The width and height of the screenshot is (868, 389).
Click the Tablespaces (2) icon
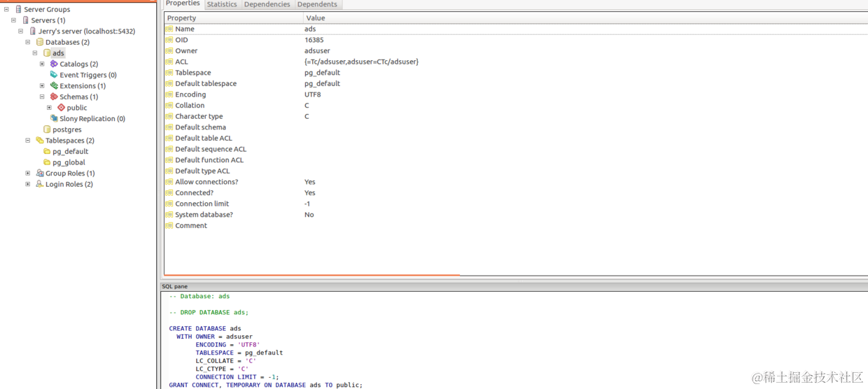coord(40,141)
